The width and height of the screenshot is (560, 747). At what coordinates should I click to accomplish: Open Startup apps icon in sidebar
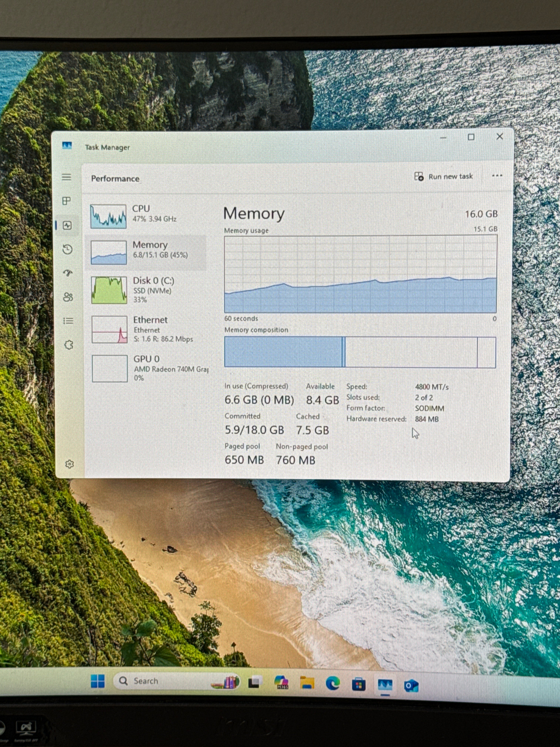pyautogui.click(x=68, y=273)
